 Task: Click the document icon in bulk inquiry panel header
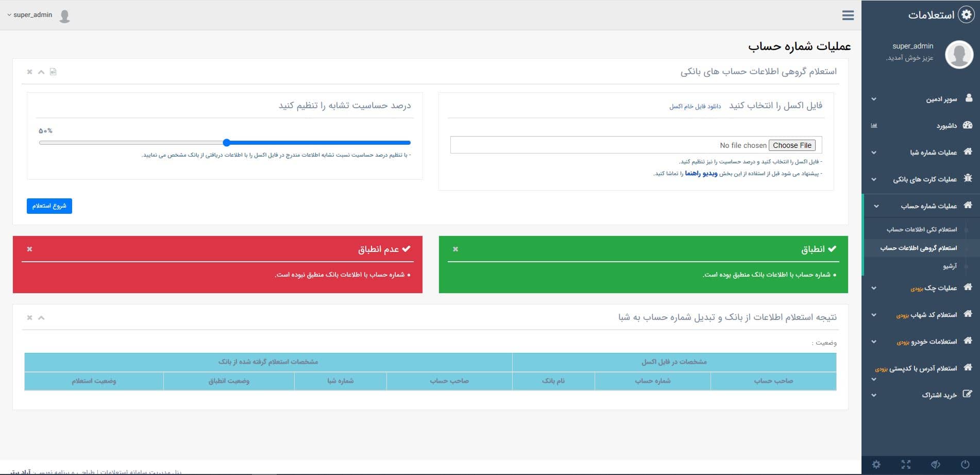coord(53,72)
